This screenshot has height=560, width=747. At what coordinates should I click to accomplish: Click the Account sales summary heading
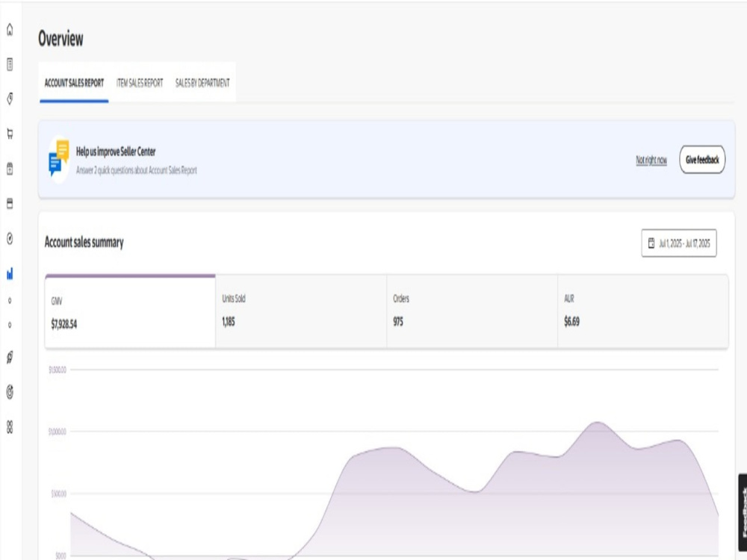click(84, 243)
